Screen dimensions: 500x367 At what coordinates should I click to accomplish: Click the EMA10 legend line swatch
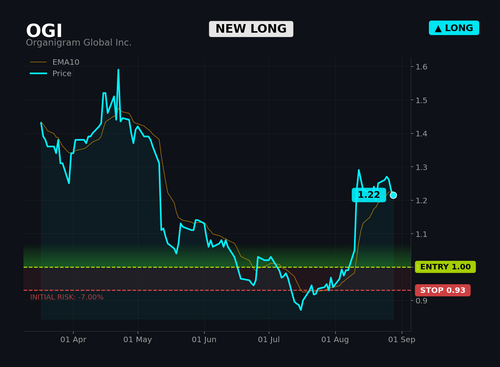coord(38,62)
